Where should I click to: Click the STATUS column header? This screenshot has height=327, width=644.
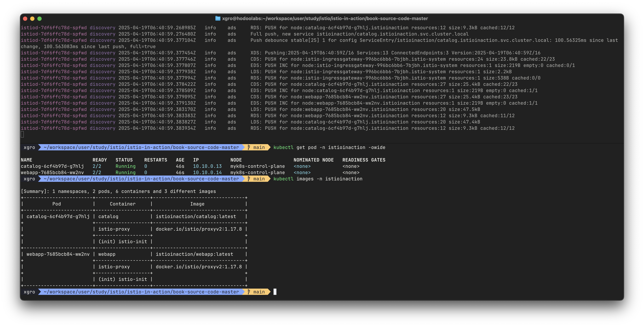(124, 160)
